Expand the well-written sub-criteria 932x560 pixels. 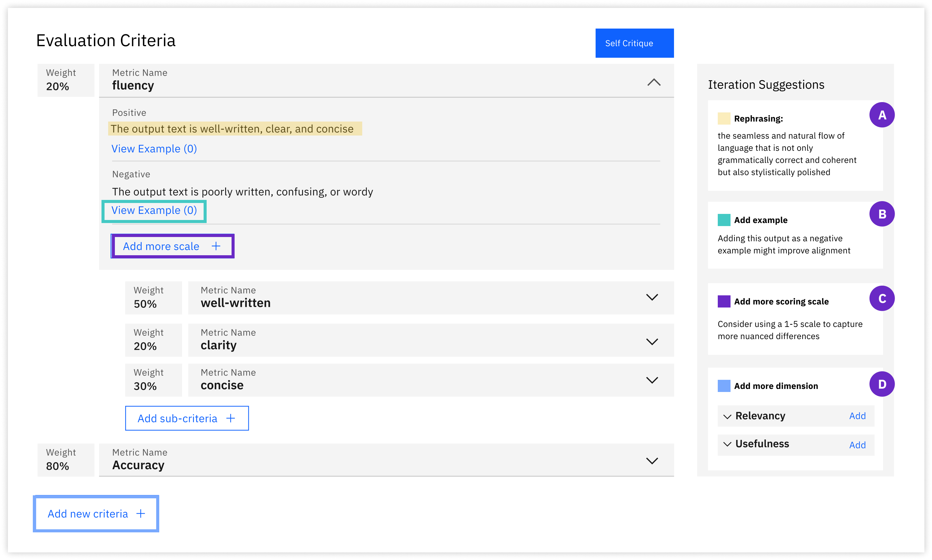click(652, 297)
